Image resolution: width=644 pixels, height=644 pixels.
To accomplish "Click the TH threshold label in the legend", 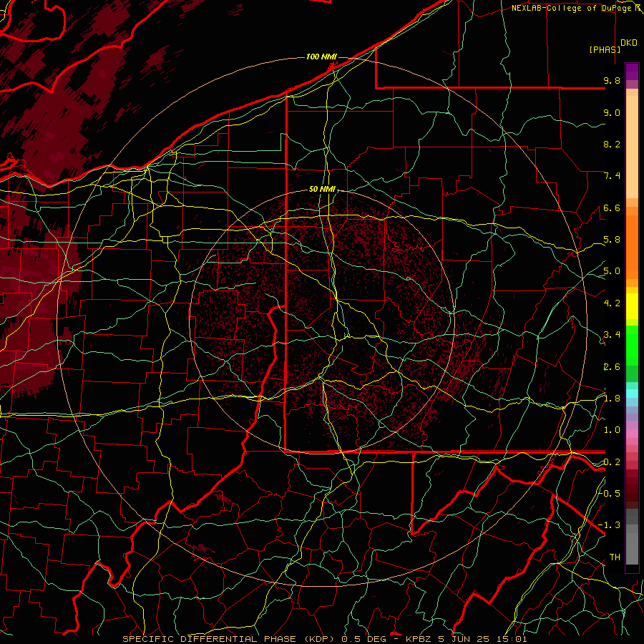I will (x=615, y=557).
